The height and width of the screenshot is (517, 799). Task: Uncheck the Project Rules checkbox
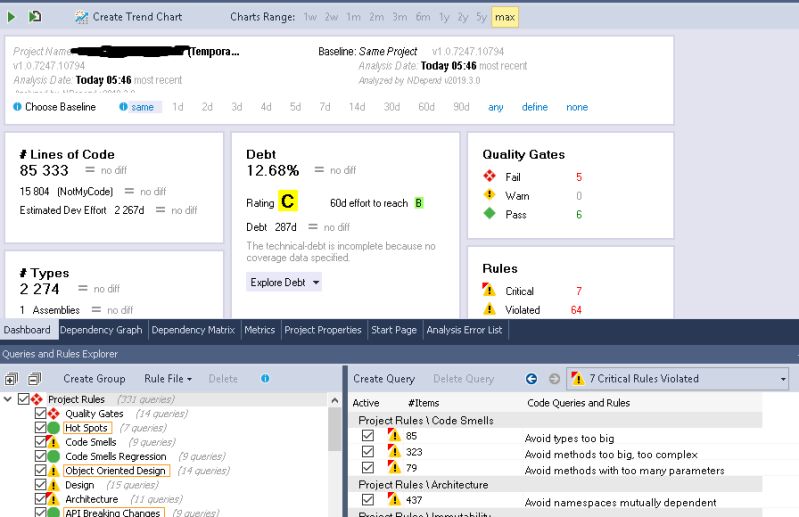point(23,399)
